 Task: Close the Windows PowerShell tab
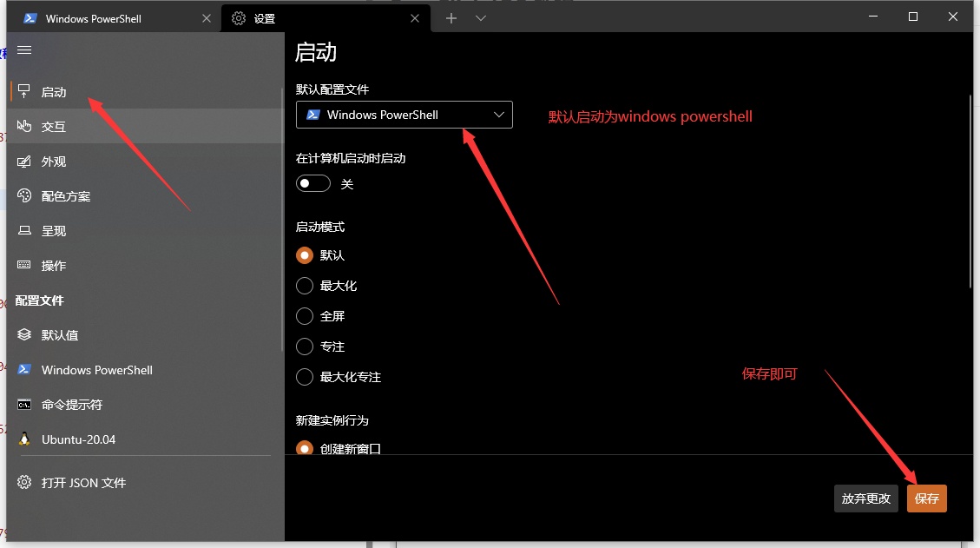pyautogui.click(x=207, y=19)
